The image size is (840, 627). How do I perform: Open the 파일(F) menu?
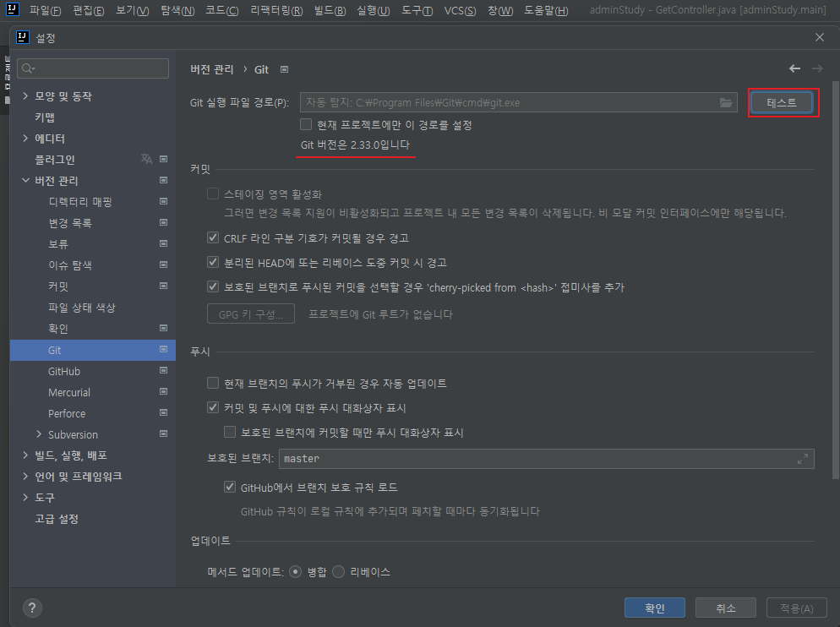[45, 10]
